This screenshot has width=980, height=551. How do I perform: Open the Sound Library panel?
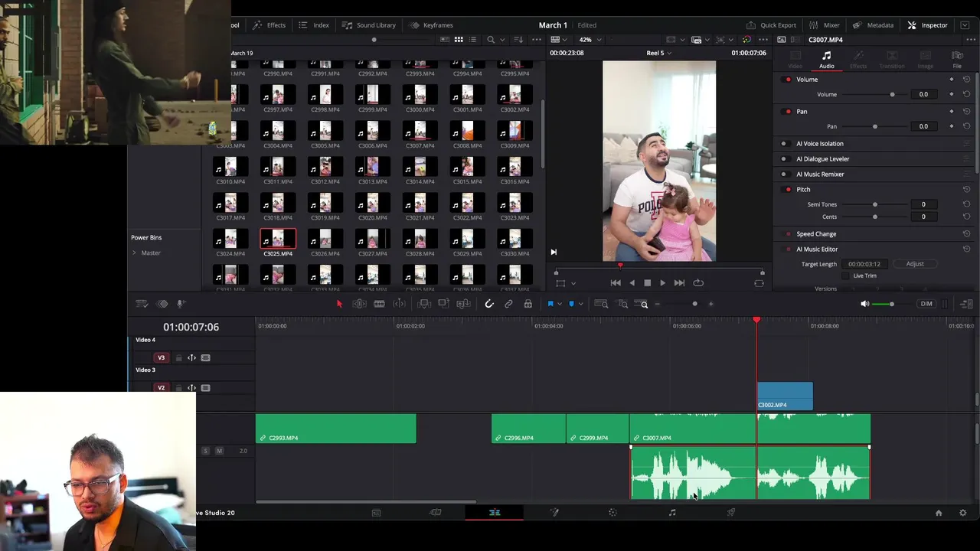pyautogui.click(x=368, y=25)
